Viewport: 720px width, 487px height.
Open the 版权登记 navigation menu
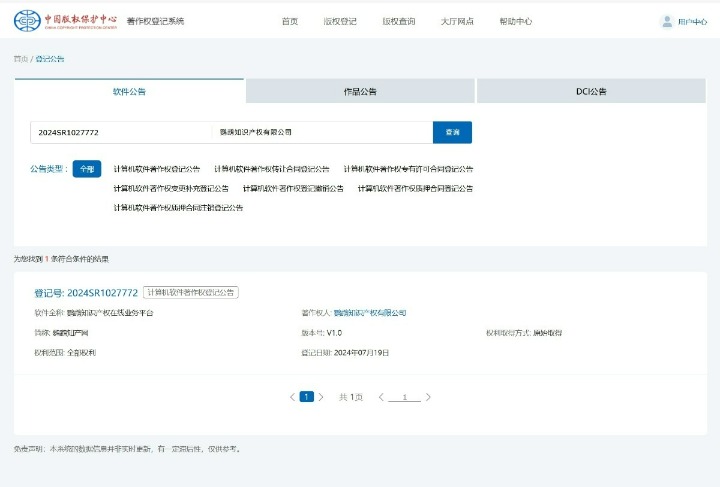[339, 21]
